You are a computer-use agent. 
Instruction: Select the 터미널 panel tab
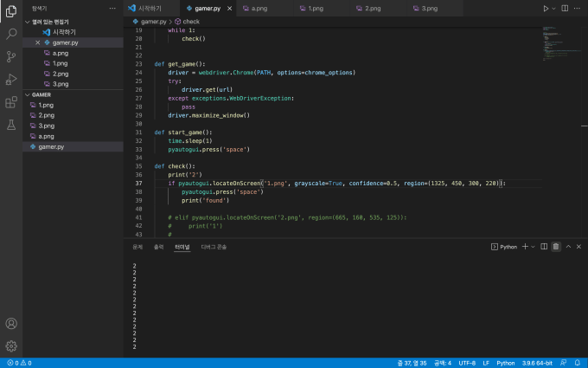pos(182,247)
